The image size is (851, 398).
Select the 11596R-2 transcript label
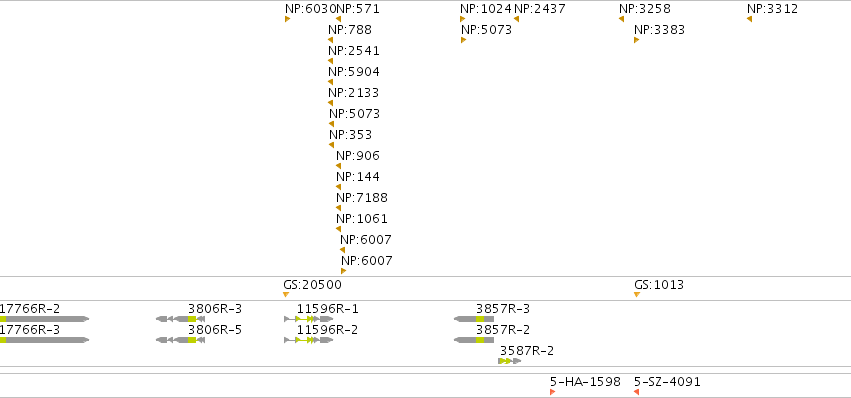[327, 330]
